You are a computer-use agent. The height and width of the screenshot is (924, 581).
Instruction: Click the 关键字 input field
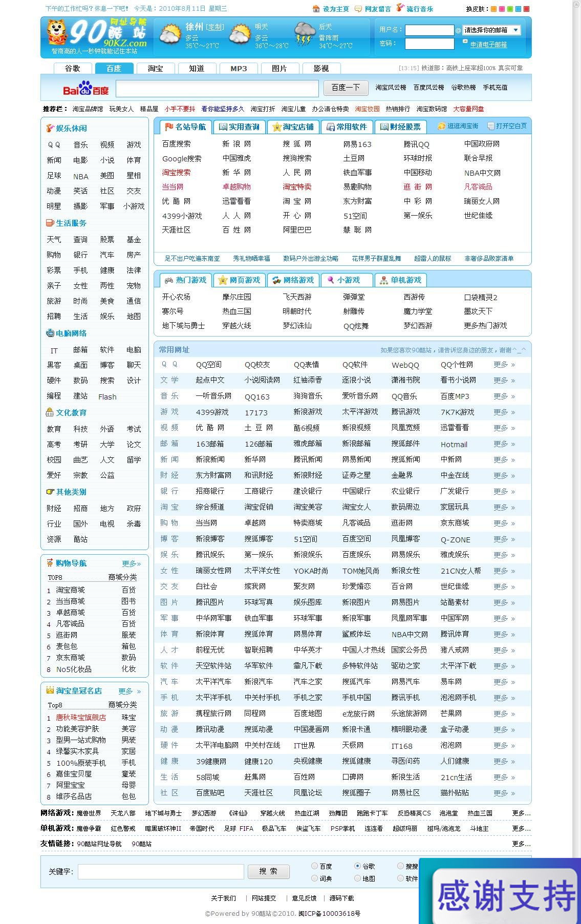pos(161,871)
